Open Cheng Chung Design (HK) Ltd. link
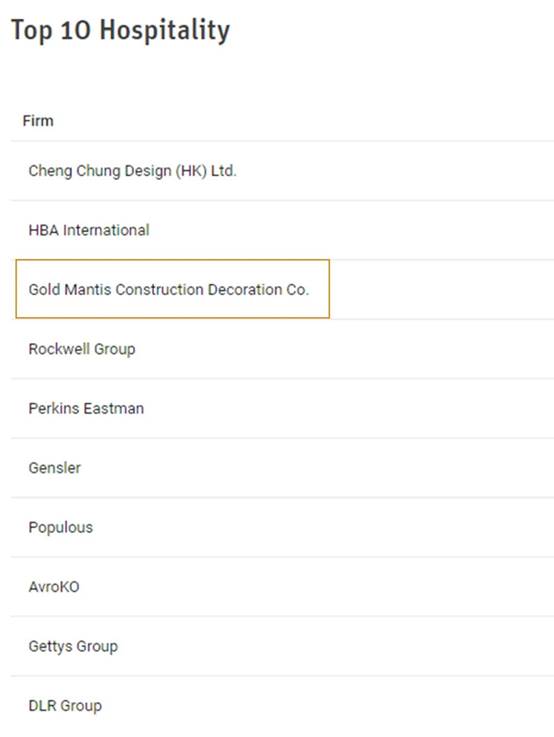The height and width of the screenshot is (737, 554). pyautogui.click(x=133, y=171)
